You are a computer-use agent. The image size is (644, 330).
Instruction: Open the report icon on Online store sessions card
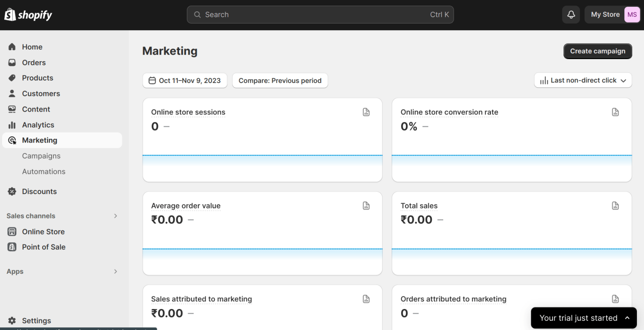pos(366,112)
